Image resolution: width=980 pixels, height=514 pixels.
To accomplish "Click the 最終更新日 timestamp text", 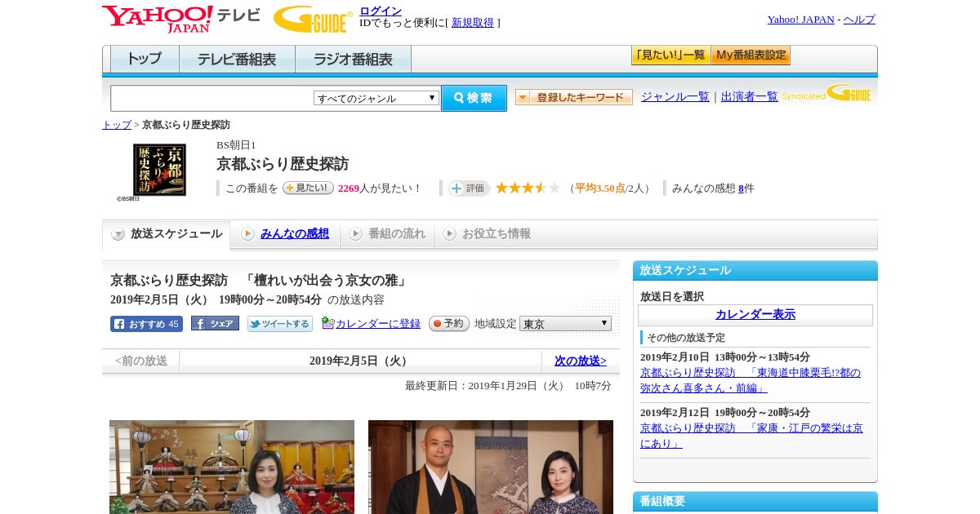I will [x=508, y=386].
